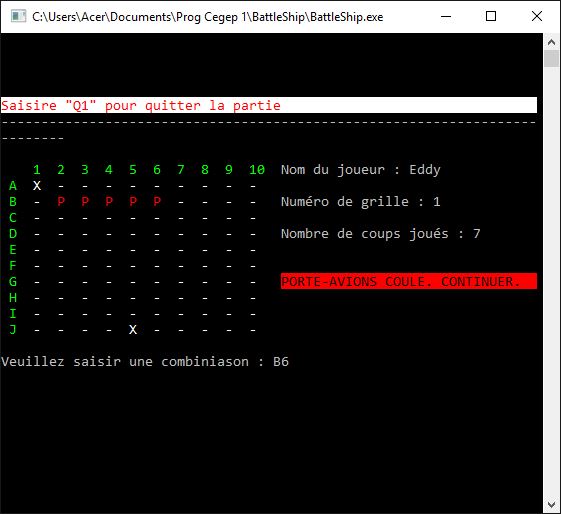Viewport: 561px width, 514px height.
Task: Click 'Veuillez saisir une combiniason : B6' prompt
Action: [145, 362]
